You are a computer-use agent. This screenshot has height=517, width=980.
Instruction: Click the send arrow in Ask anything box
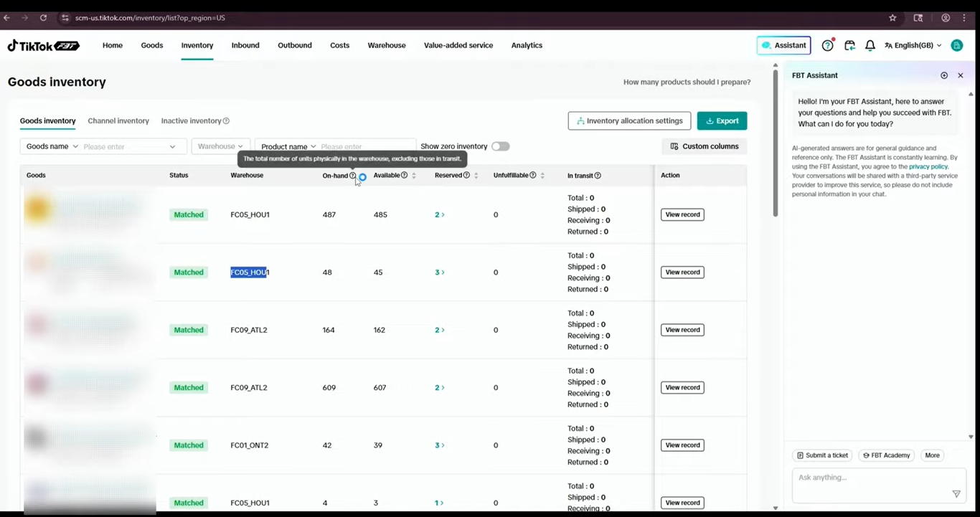(x=956, y=493)
